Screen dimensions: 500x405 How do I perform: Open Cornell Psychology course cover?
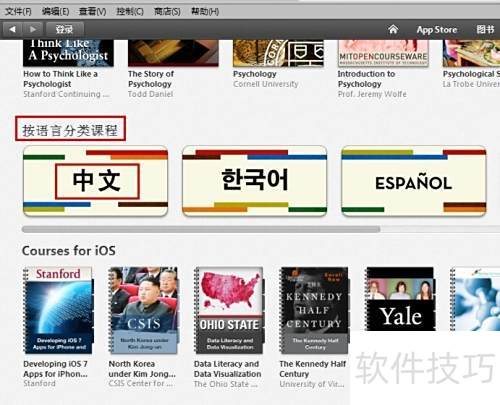278,53
